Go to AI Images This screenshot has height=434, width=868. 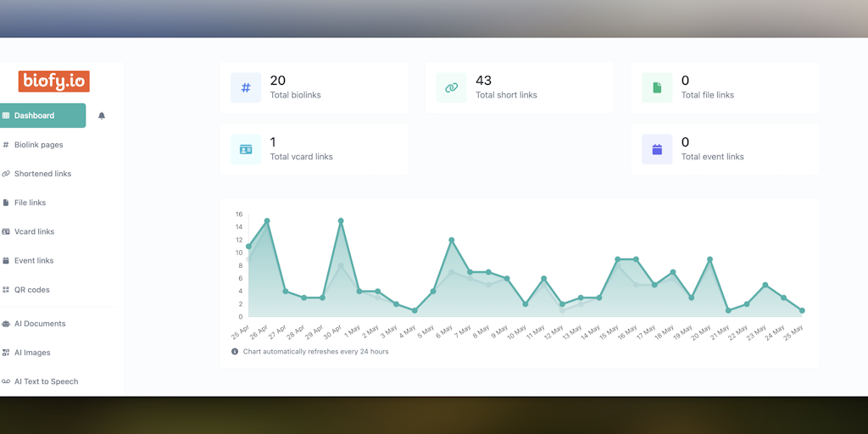click(32, 352)
